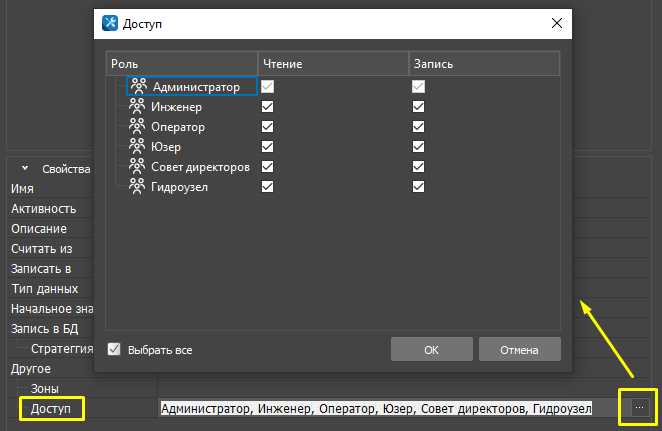Click the Доступ dialog title wrench icon
662x431 pixels.
coord(110,21)
